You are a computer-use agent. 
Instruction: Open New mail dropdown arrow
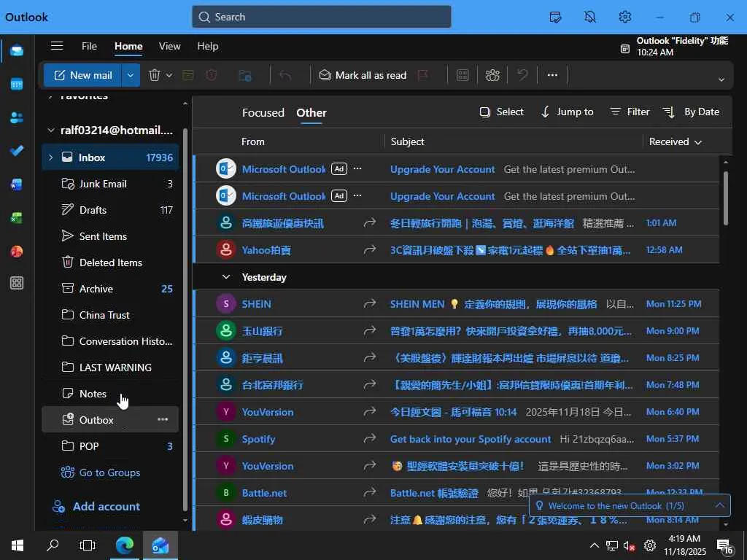coord(131,75)
